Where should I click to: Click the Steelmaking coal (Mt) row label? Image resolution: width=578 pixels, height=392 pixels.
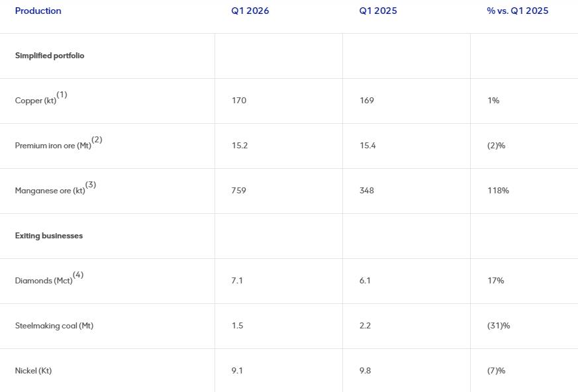54,326
